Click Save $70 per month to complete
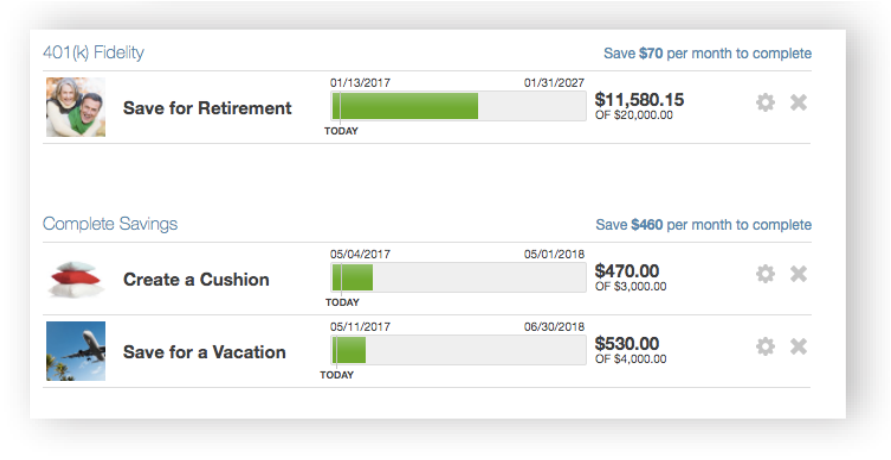Screen dimensions: 891x460 pyautogui.click(x=707, y=53)
